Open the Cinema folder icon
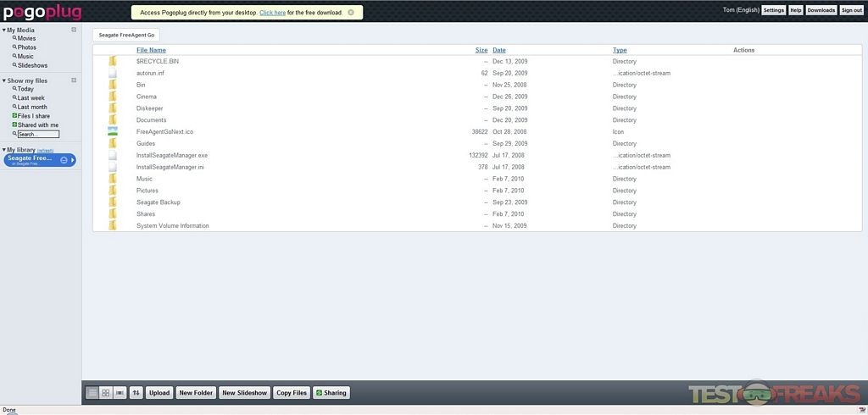This screenshot has width=868, height=415. coord(113,97)
